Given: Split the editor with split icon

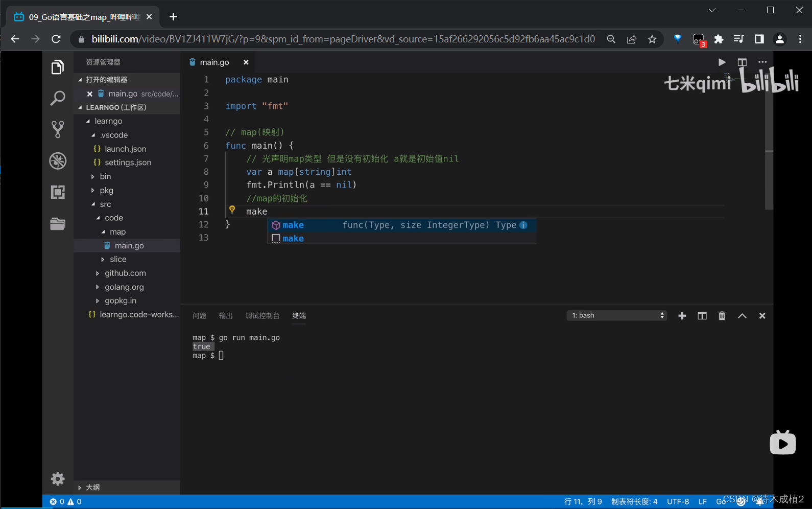Looking at the screenshot, I should pos(742,62).
